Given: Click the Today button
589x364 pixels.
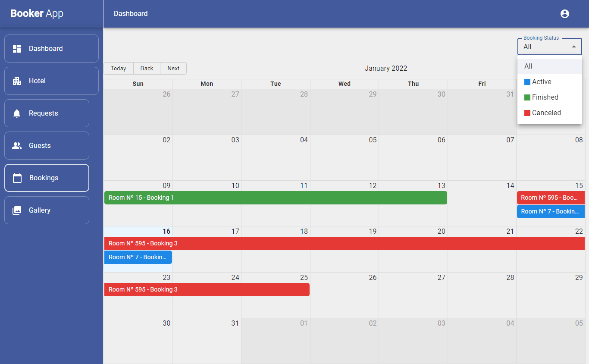Looking at the screenshot, I should click(x=119, y=68).
